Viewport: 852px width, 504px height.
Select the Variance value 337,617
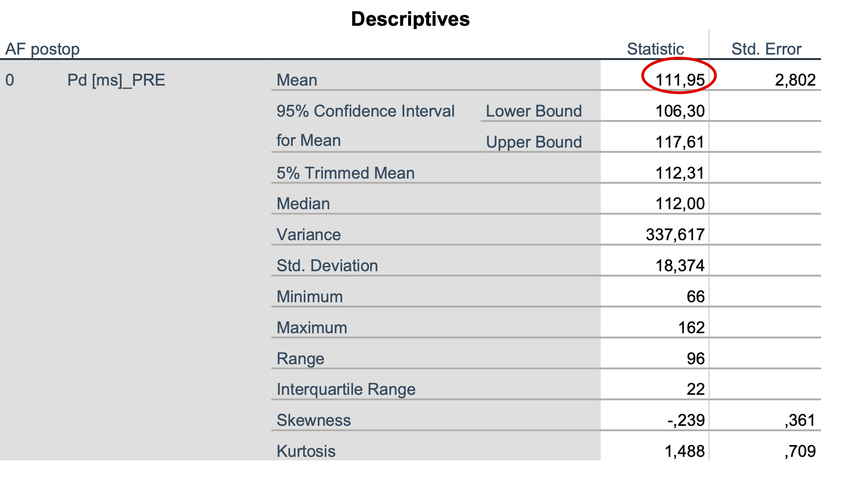tap(675, 235)
